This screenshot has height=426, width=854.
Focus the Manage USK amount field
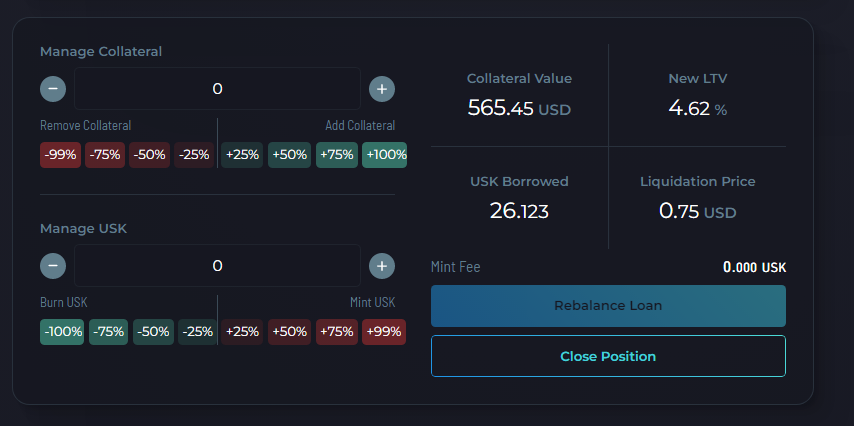(x=217, y=266)
